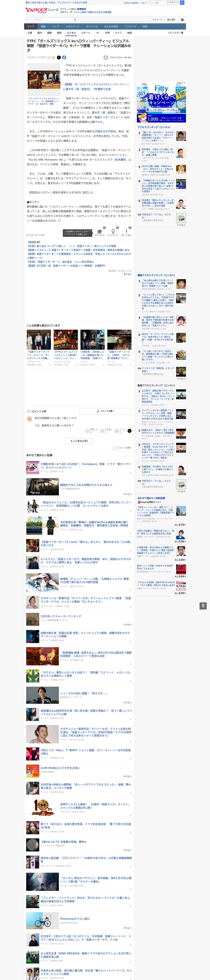
Task: Toggle the コメント非表示 checkbox
Action: [x=115, y=448]
